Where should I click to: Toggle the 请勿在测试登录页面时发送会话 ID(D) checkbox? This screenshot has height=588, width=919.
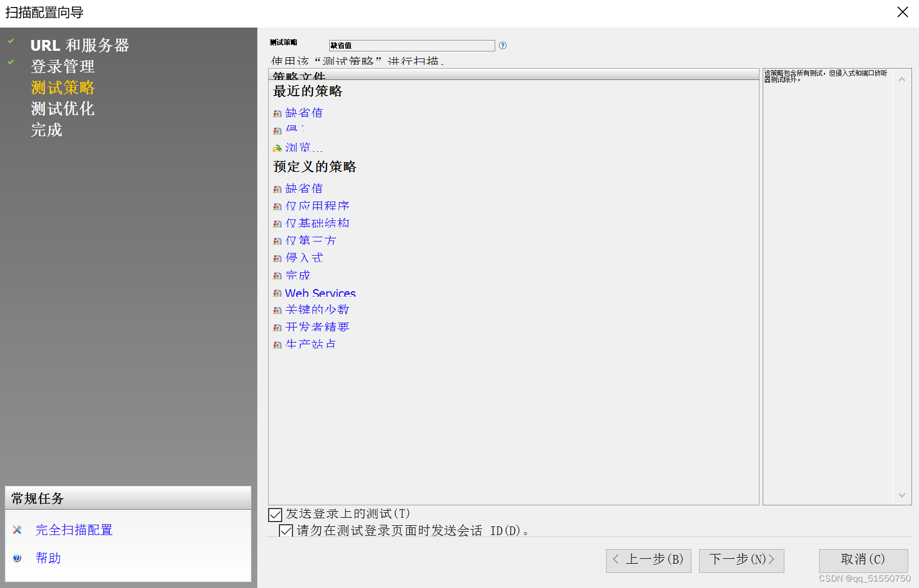coord(286,530)
